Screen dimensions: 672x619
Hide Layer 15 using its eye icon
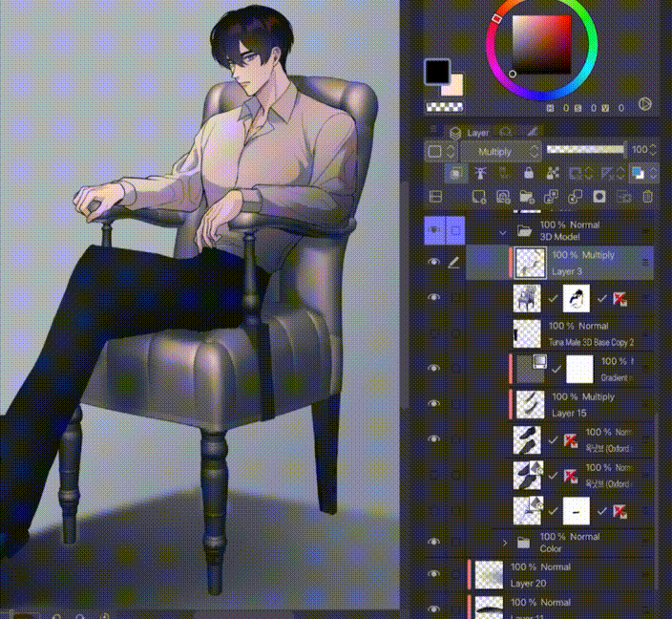pyautogui.click(x=433, y=404)
